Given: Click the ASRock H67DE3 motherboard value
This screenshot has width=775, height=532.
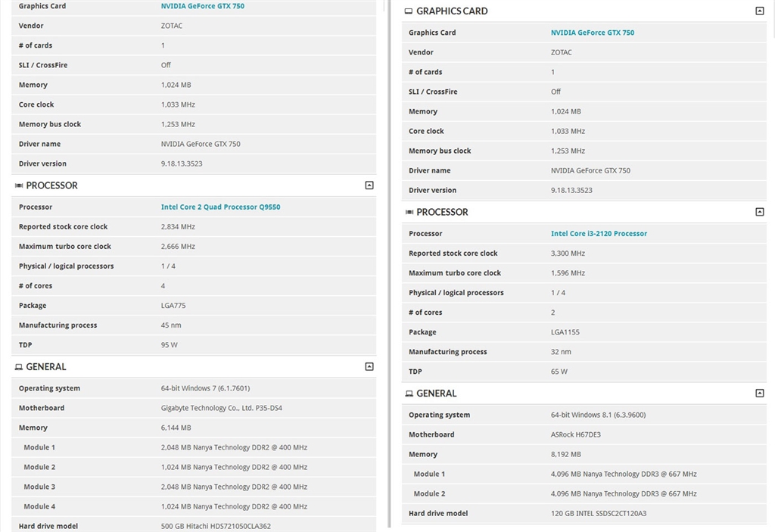Looking at the screenshot, I should 576,435.
